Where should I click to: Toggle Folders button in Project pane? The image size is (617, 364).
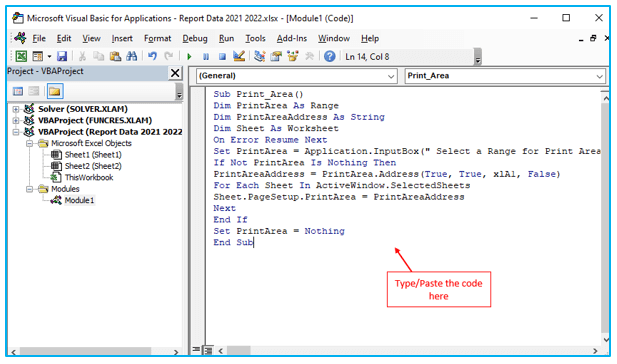(x=55, y=91)
